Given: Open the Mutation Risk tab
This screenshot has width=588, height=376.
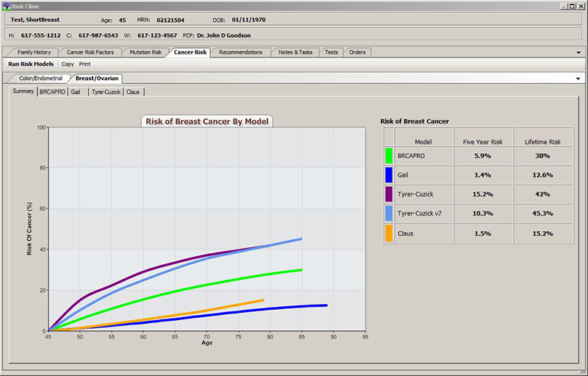Looking at the screenshot, I should coord(146,52).
